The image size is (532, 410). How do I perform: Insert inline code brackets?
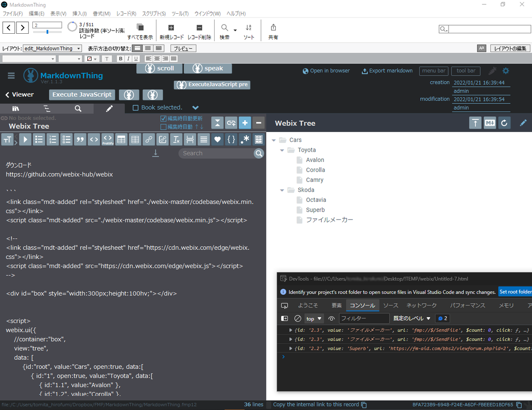tap(94, 139)
